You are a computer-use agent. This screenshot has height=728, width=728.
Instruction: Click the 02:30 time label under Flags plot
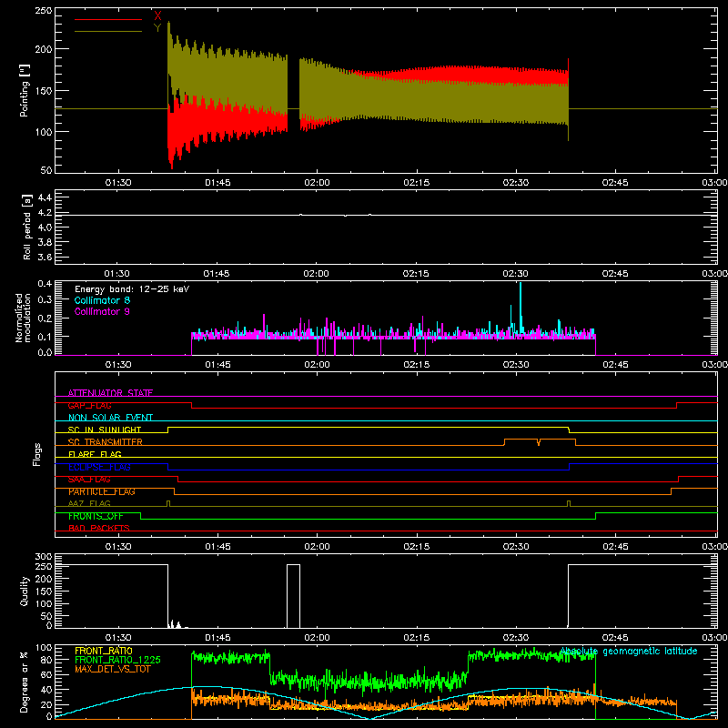click(516, 547)
